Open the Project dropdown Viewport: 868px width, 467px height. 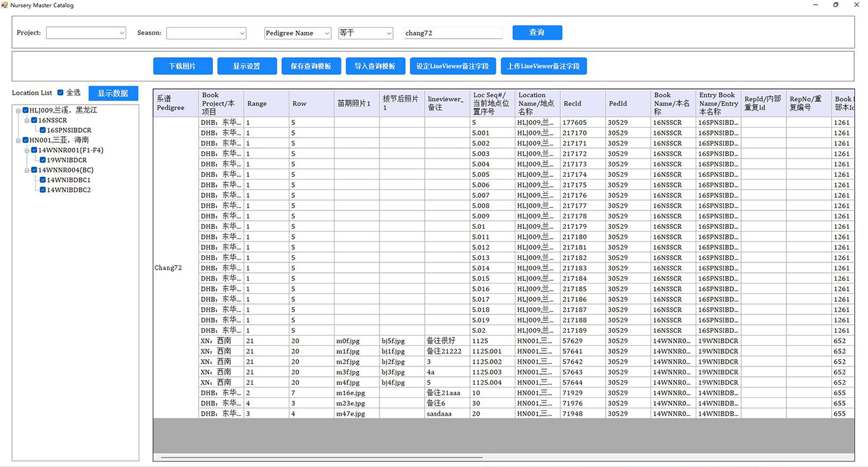pos(86,33)
